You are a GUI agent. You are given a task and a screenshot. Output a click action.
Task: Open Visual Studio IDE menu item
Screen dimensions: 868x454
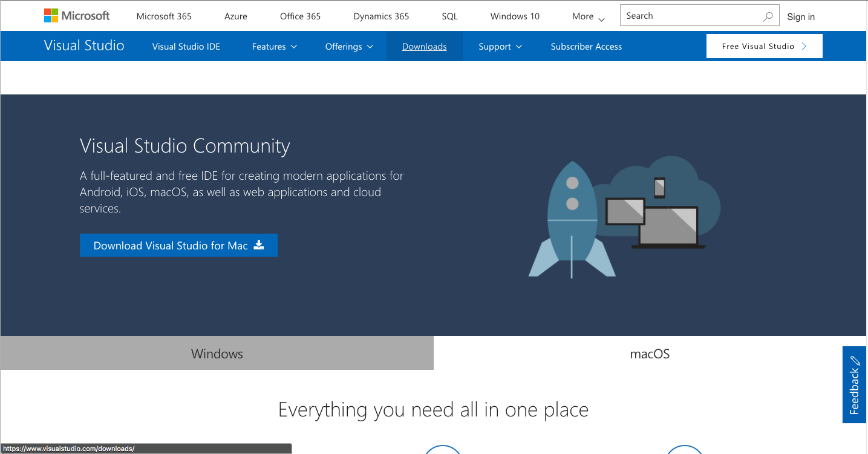point(186,47)
